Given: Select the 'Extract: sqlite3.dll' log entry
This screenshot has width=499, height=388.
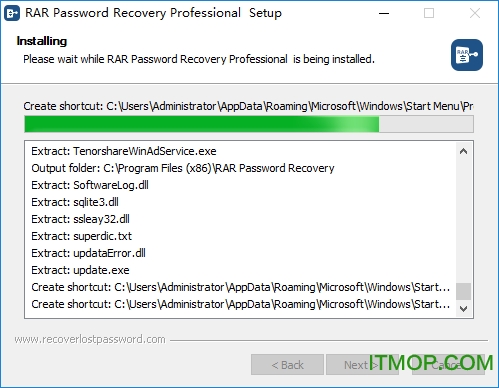Looking at the screenshot, I should point(75,202).
